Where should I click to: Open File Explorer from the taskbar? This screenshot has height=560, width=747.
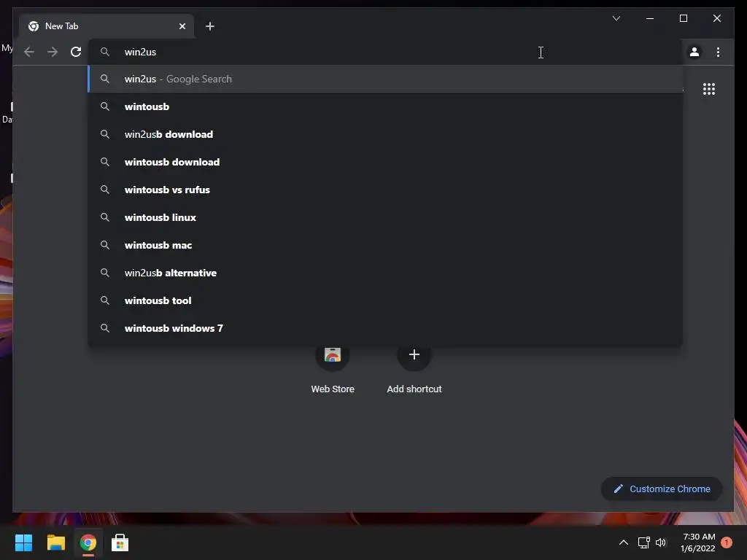click(x=55, y=542)
